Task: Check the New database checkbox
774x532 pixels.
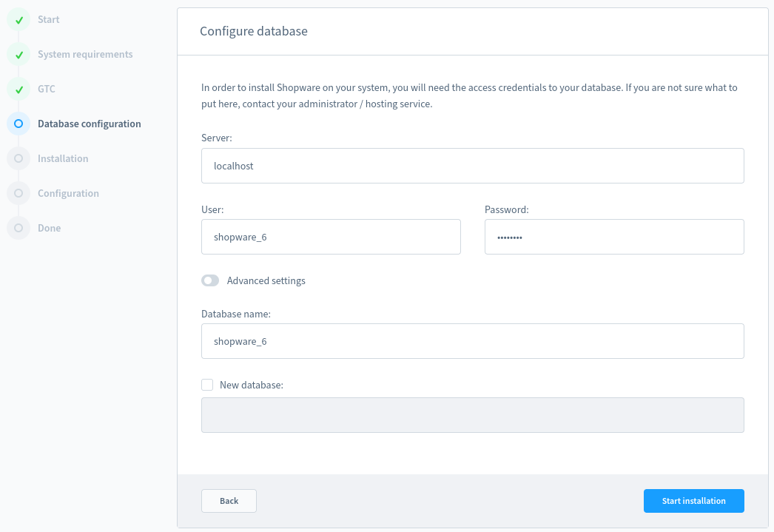Action: pyautogui.click(x=207, y=385)
